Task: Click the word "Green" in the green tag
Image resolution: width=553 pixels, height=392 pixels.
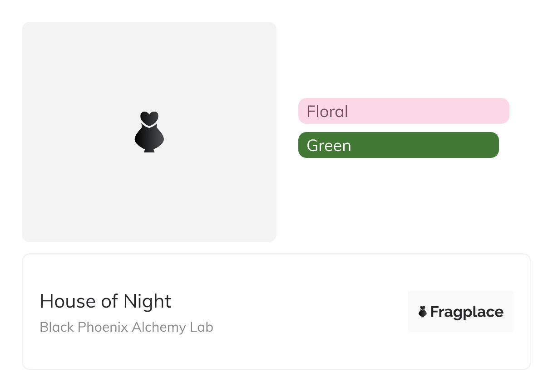Action: click(x=329, y=146)
